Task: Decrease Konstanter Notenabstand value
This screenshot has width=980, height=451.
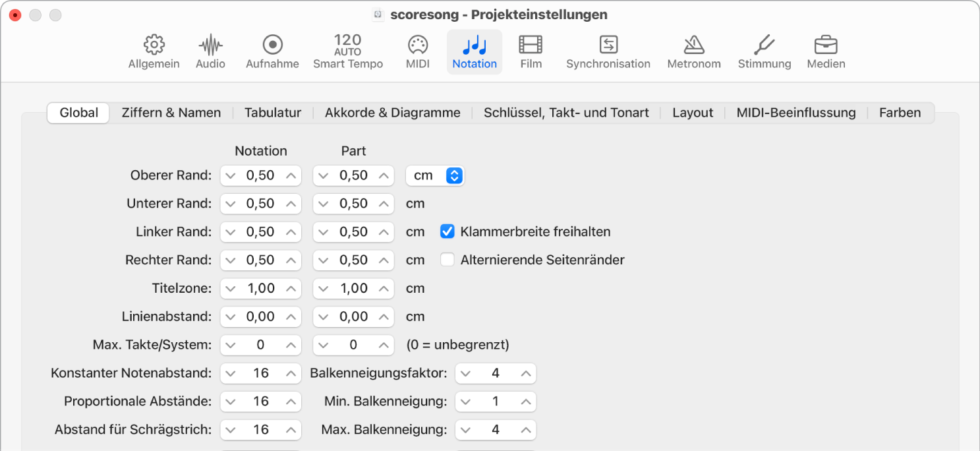Action: 229,373
